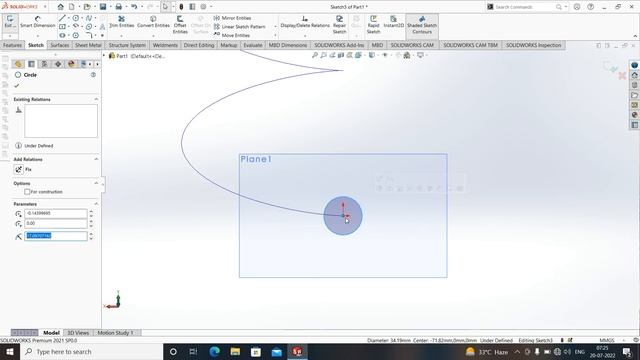The height and width of the screenshot is (360, 640).
Task: Select the Corner Rectangle tool
Action: (62, 27)
